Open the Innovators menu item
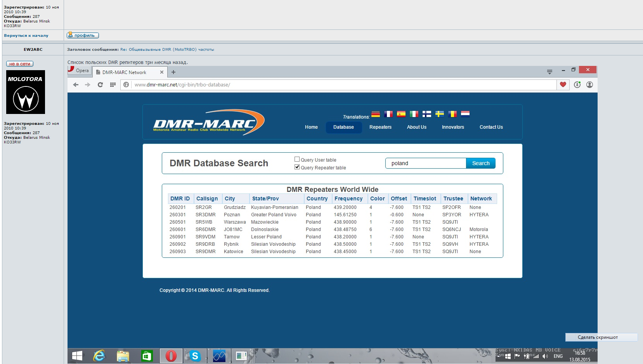The height and width of the screenshot is (364, 643). pos(453,127)
